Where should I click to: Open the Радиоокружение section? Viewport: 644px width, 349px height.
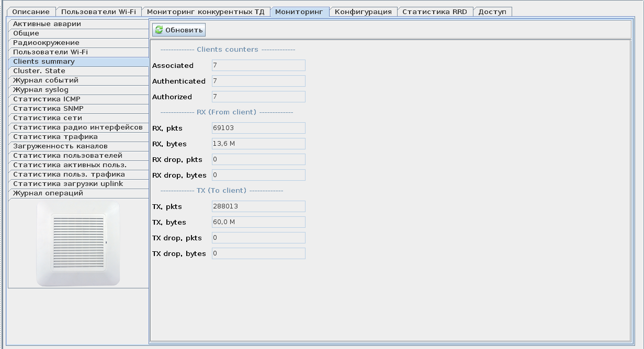[x=78, y=43]
